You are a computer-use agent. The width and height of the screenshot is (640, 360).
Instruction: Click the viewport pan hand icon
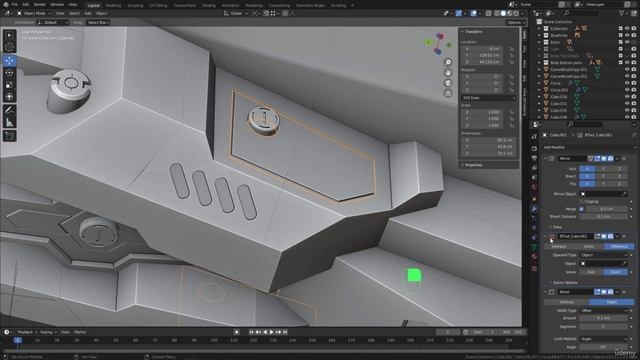448,73
